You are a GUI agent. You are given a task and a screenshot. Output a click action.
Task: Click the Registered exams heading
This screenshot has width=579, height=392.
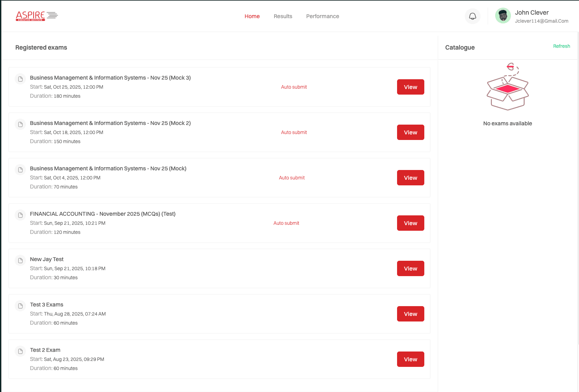pyautogui.click(x=41, y=47)
